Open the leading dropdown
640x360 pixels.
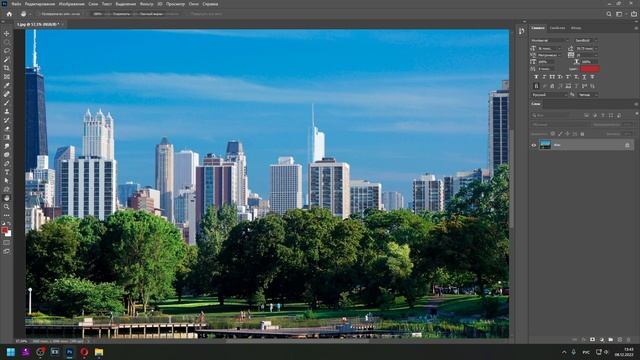(x=587, y=49)
